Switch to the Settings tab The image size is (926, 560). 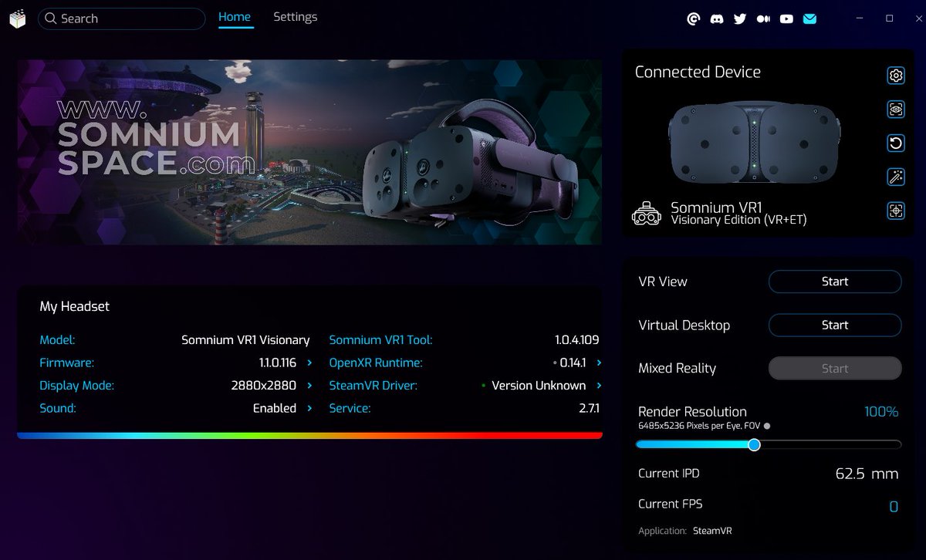(295, 17)
